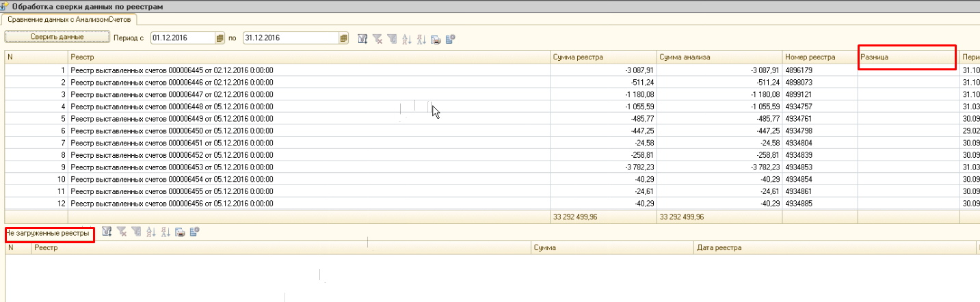Open the calendar picker for the period end date
Image resolution: width=980 pixels, height=302 pixels.
344,38
